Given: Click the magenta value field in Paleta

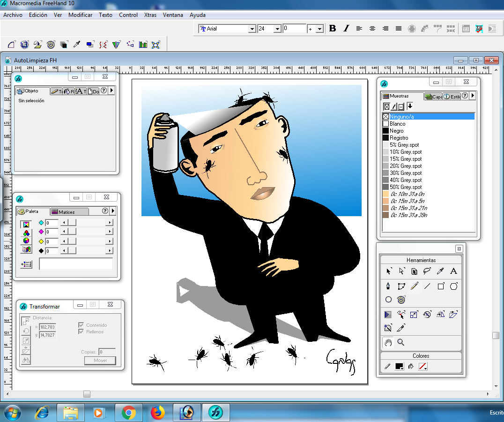Looking at the screenshot, I should 52,232.
